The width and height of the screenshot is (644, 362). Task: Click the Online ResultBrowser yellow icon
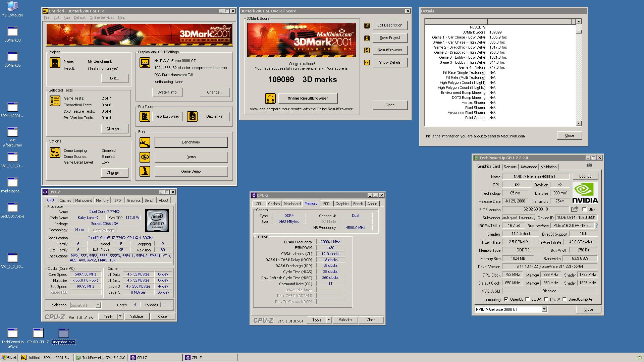[270, 99]
